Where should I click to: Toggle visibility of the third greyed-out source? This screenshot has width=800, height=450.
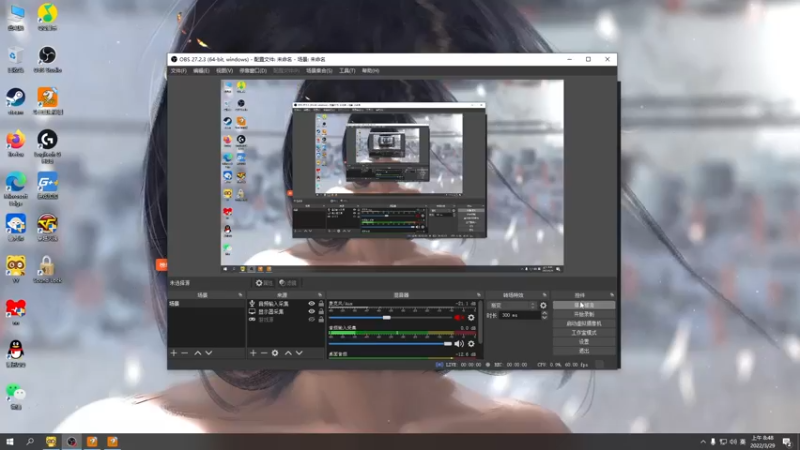point(311,319)
